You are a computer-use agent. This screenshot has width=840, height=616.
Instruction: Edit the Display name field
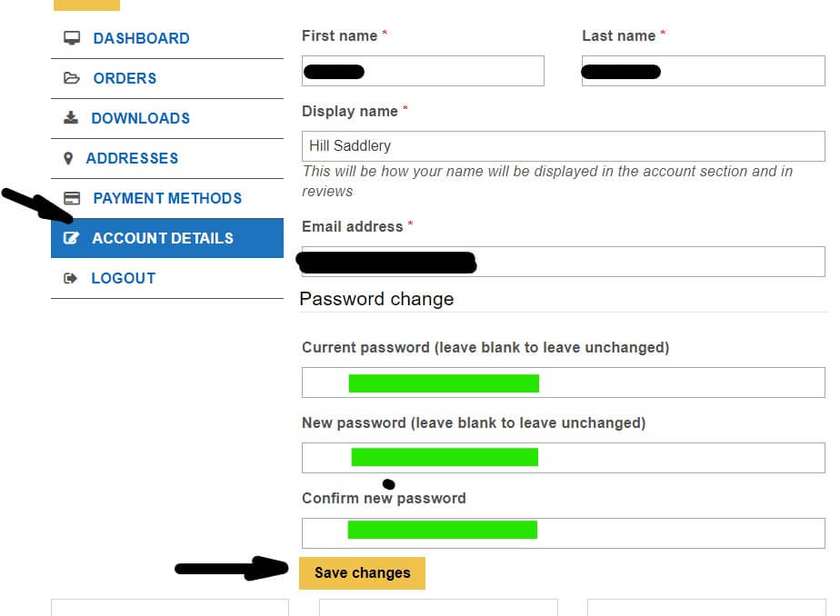(563, 145)
